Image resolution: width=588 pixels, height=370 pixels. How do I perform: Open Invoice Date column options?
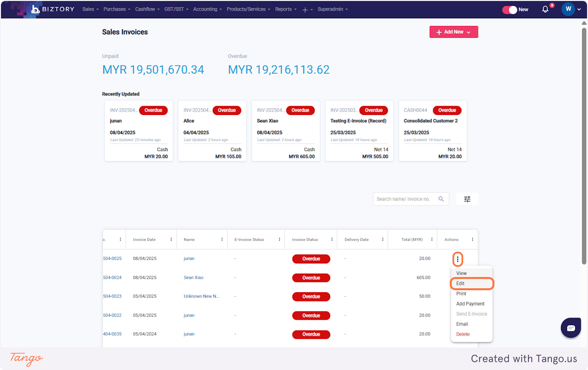(x=171, y=239)
